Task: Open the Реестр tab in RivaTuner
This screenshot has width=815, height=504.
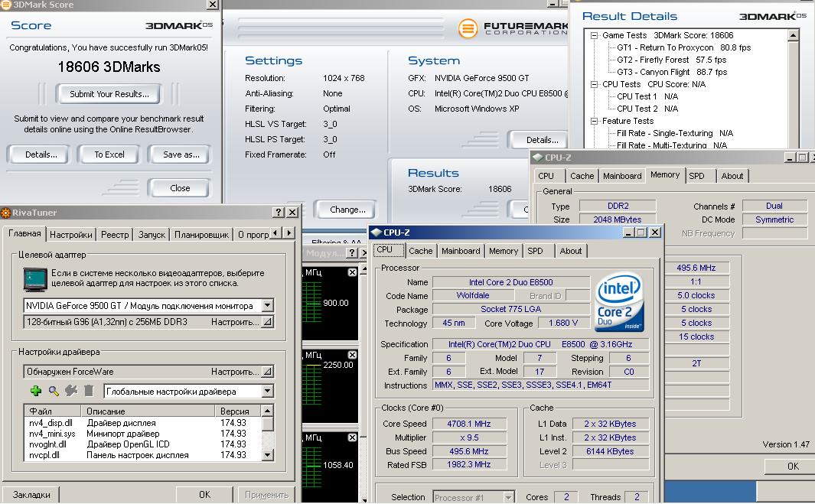Action: (x=115, y=235)
